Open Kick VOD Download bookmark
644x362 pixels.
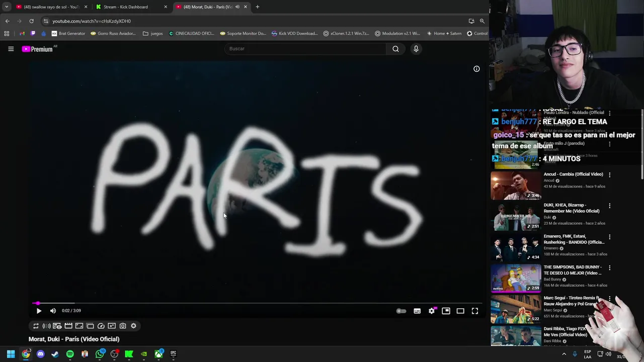pos(294,34)
